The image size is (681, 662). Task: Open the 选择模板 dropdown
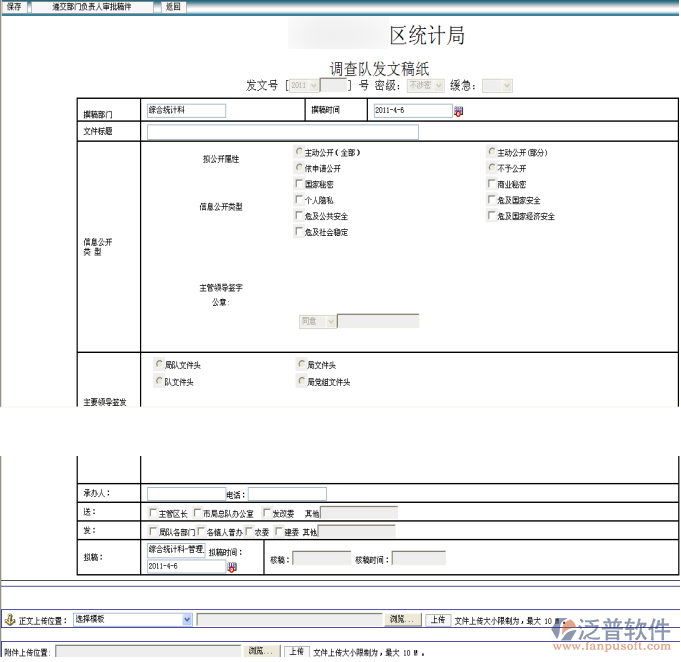click(132, 619)
